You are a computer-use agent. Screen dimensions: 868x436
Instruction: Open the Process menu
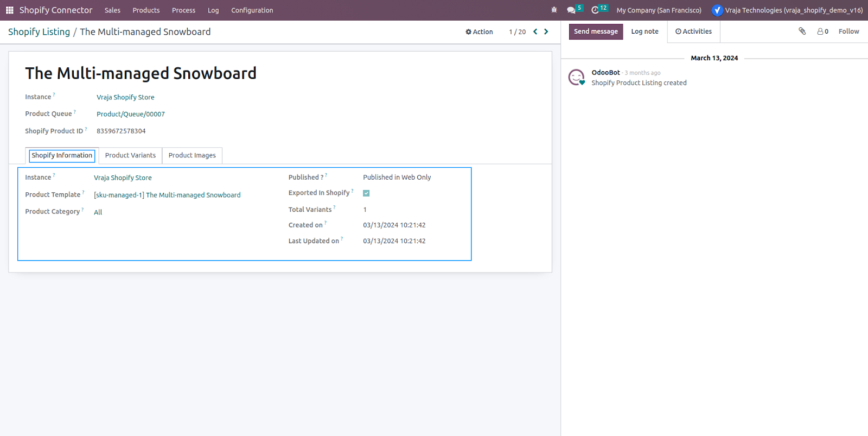183,10
